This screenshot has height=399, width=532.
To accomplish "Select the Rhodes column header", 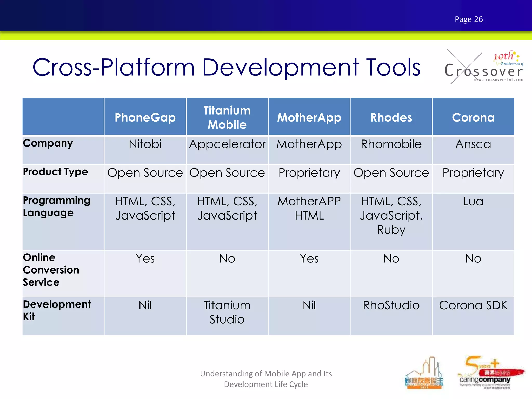I will click(x=391, y=117).
